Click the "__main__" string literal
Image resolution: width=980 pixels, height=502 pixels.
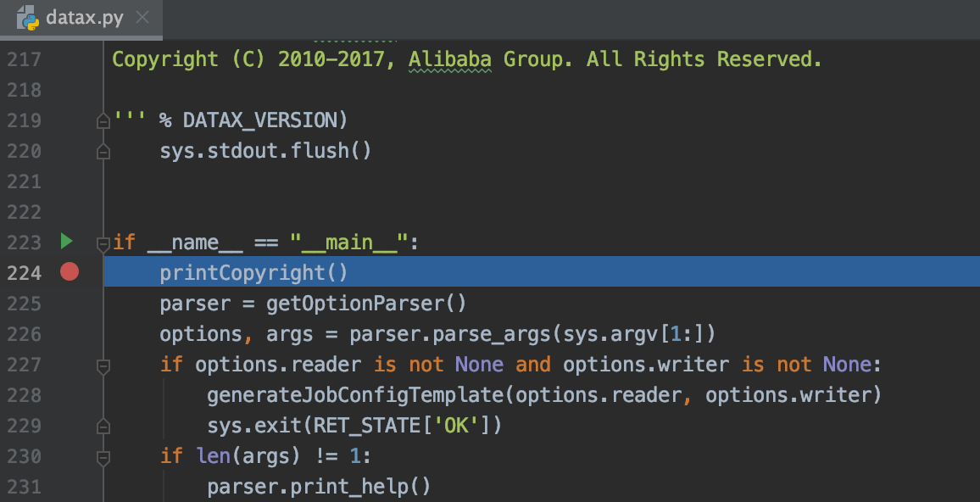(348, 243)
